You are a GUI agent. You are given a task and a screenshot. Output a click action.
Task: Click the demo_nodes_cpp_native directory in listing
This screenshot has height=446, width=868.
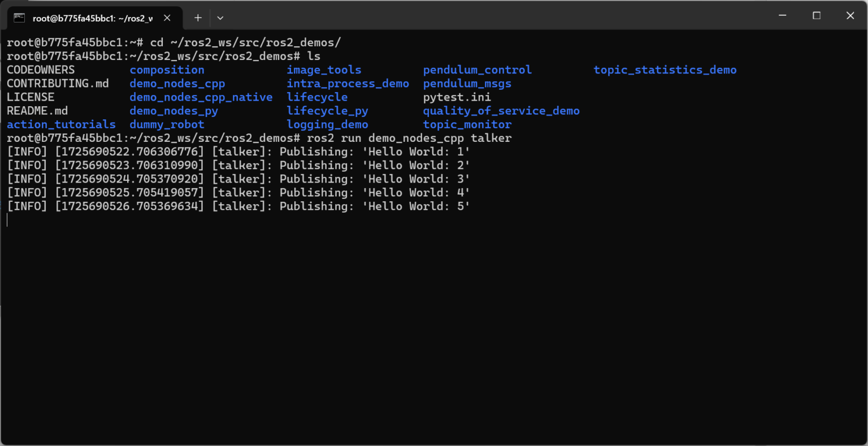(201, 97)
